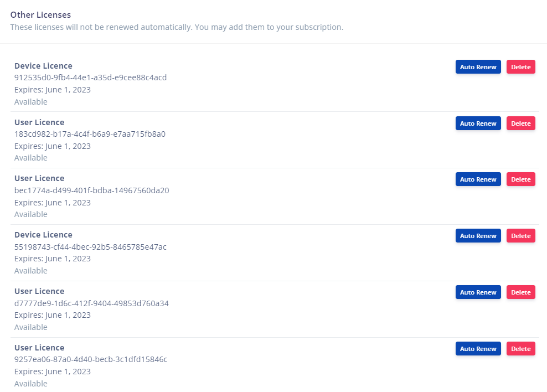The height and width of the screenshot is (392, 547).
Task: Delete Device Licence ending e9cee88c4acd
Action: point(520,67)
